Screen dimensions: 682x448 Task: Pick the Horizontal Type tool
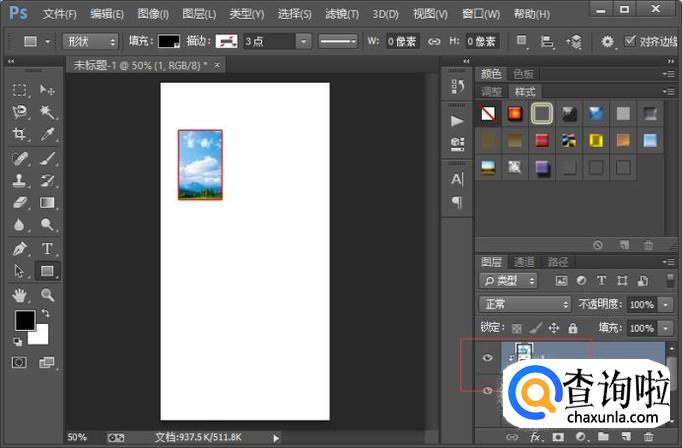coord(47,248)
